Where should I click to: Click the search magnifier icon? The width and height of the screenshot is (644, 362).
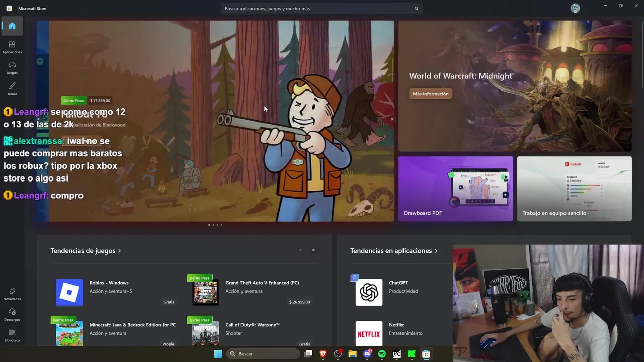tap(416, 9)
